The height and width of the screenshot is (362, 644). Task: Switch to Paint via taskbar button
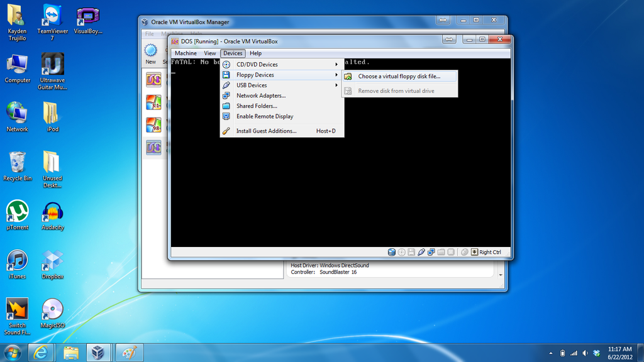(130, 353)
